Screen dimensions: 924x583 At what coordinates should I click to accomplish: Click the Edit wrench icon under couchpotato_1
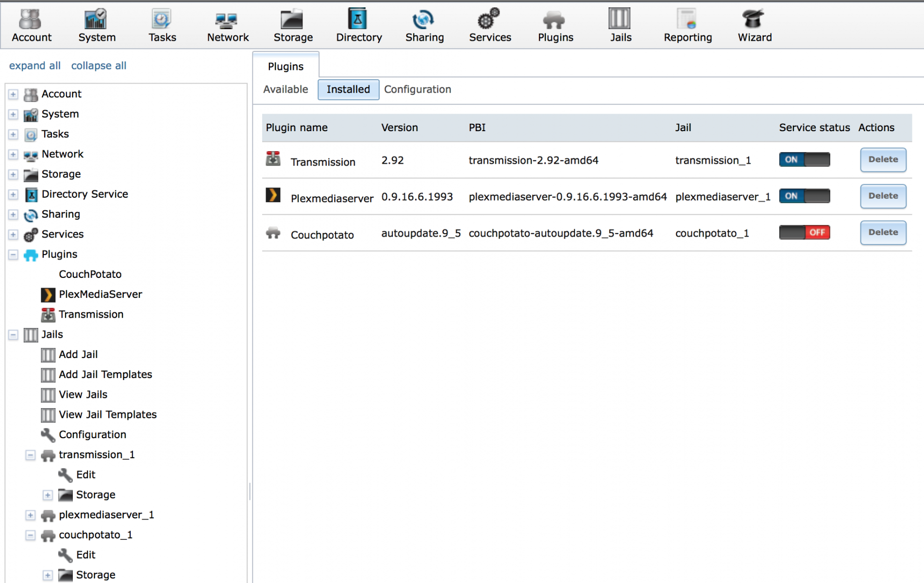tap(65, 555)
